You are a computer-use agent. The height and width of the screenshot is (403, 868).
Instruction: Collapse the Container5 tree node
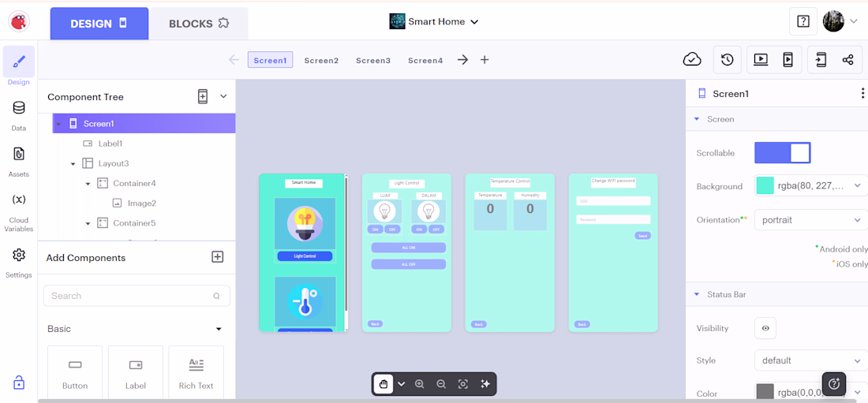[x=88, y=224]
